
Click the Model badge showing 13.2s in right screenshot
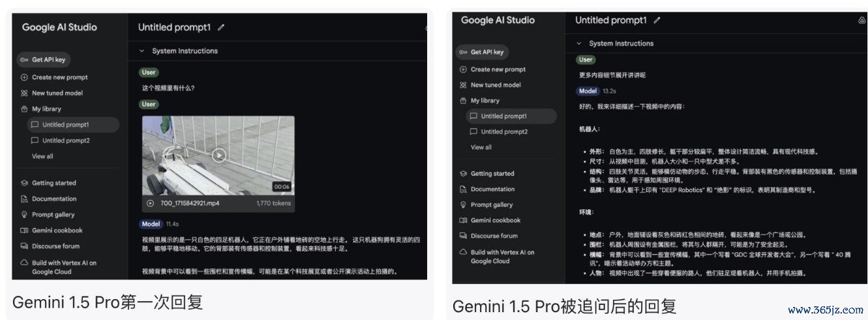pyautogui.click(x=588, y=91)
